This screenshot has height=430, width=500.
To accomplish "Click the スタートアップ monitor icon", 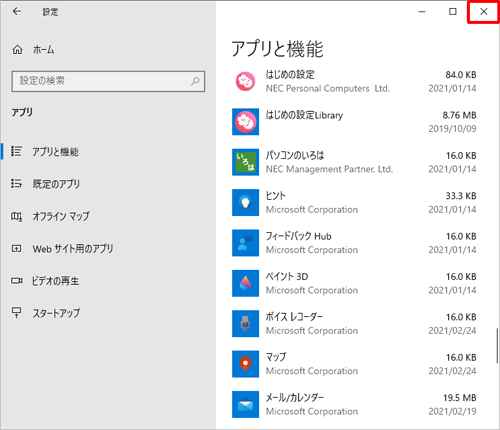I will (16, 313).
